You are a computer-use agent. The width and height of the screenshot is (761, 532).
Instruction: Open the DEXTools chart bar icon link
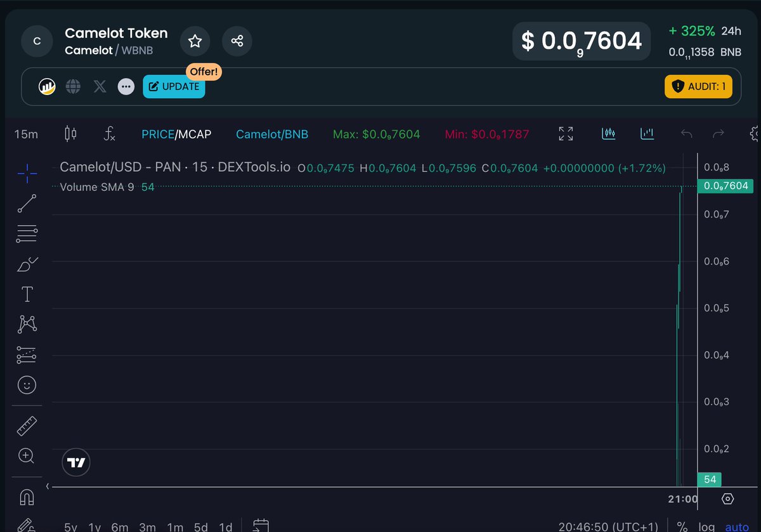tap(47, 86)
